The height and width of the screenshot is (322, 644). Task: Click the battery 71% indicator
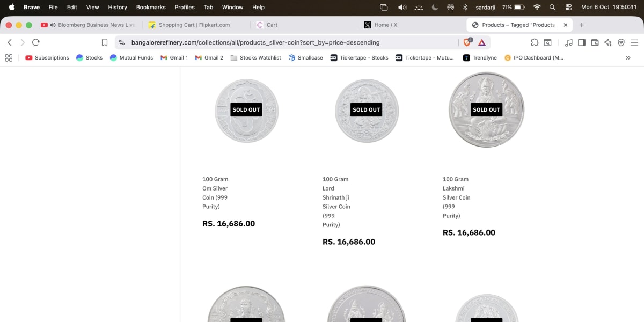(x=513, y=7)
